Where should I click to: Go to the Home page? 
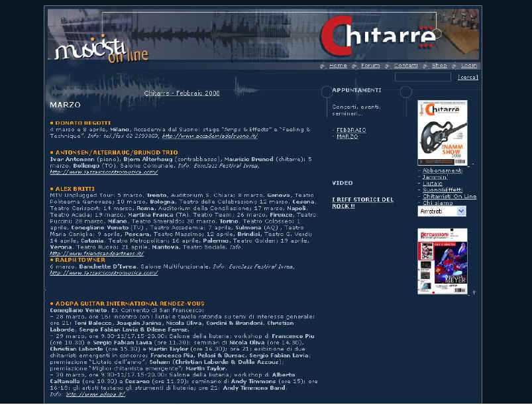tap(338, 66)
